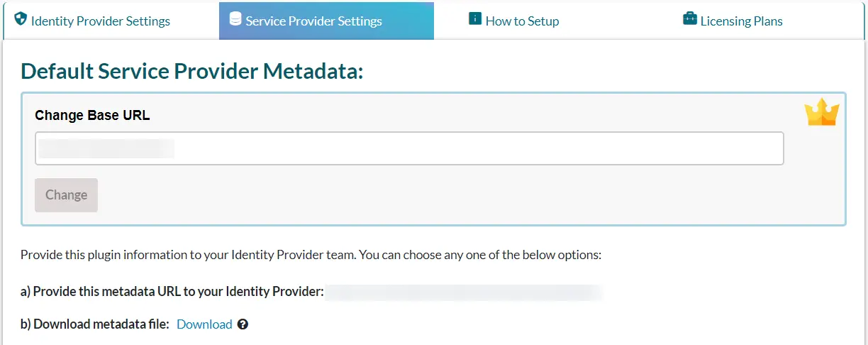This screenshot has height=345, width=868.
Task: Open the Identity Provider Settings tab
Action: pos(100,21)
